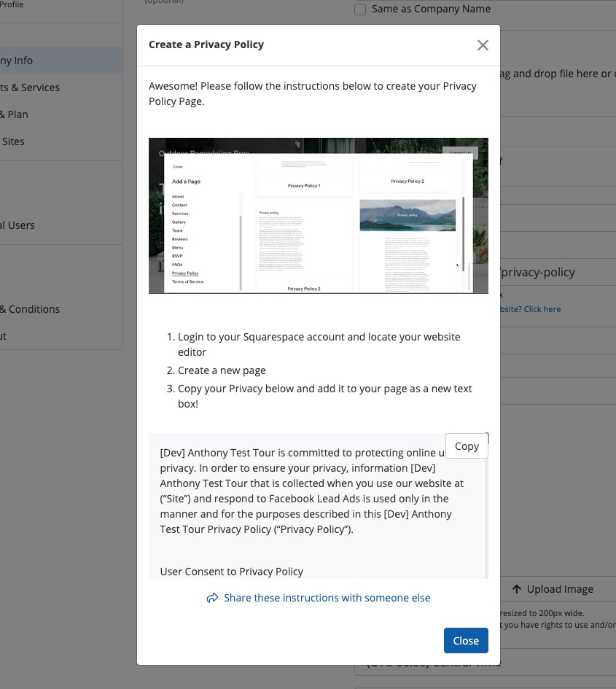This screenshot has height=689, width=616.
Task: Click the Squarespace Add a Page screenshot
Action: click(x=318, y=216)
